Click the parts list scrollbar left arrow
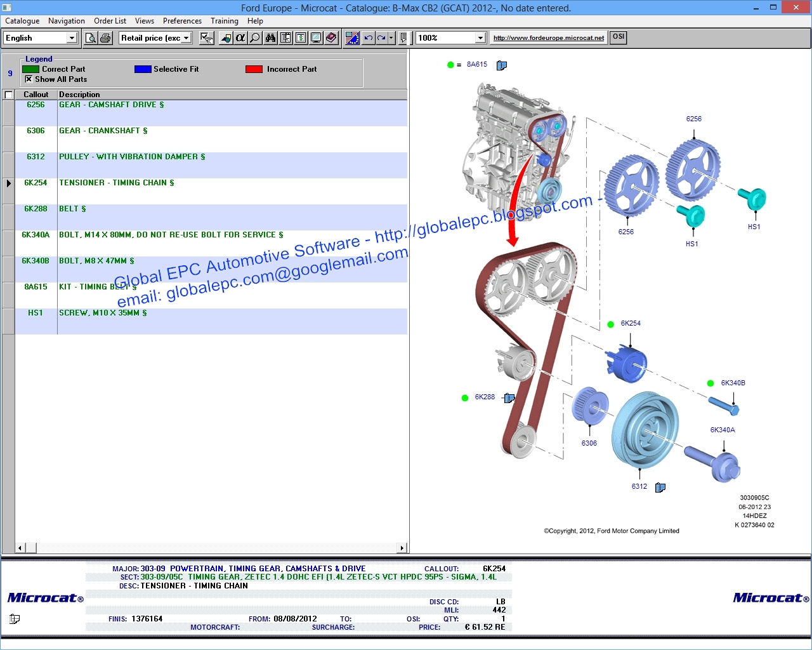This screenshot has width=812, height=650. 20,548
